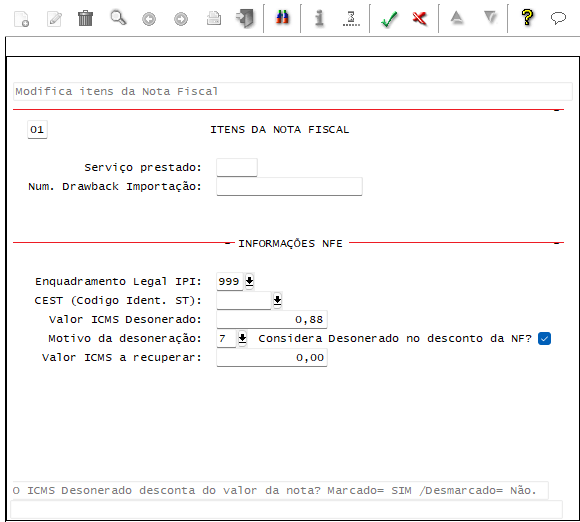Open help with yellow question mark
The width and height of the screenshot is (580, 522).
pos(527,17)
